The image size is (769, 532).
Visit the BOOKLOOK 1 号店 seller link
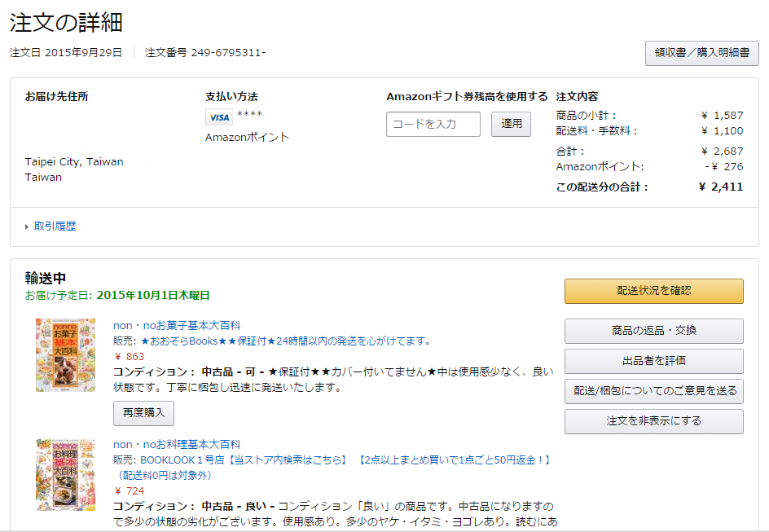(182, 459)
